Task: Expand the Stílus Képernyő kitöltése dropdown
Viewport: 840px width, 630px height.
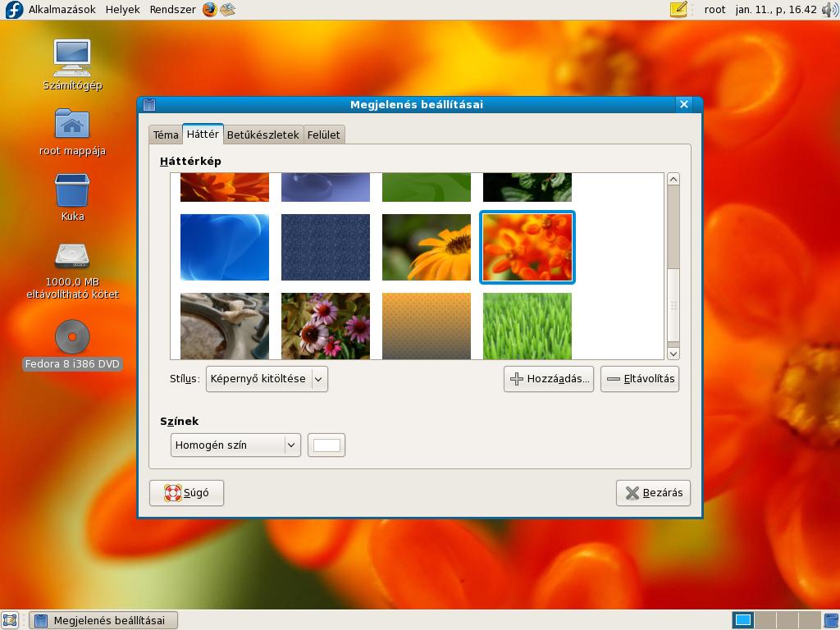Action: (267, 379)
